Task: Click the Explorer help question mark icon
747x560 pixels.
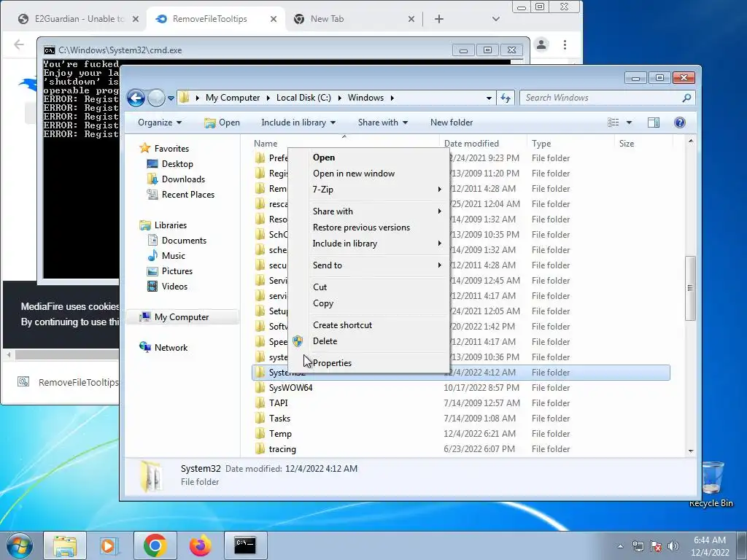Action: (x=680, y=122)
